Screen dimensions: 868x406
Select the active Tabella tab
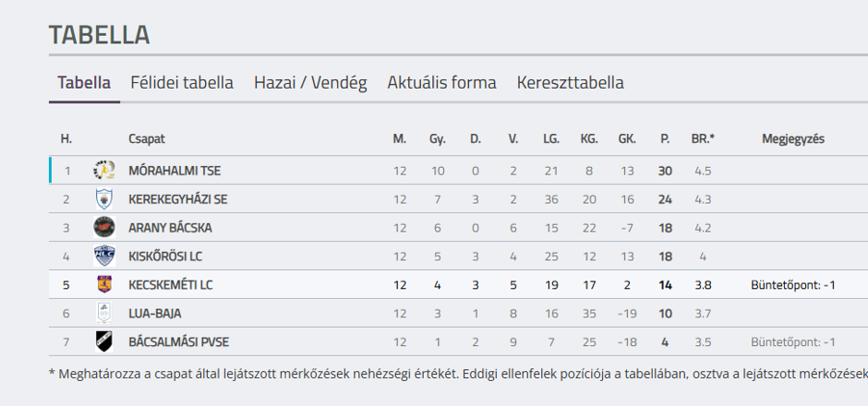click(84, 83)
